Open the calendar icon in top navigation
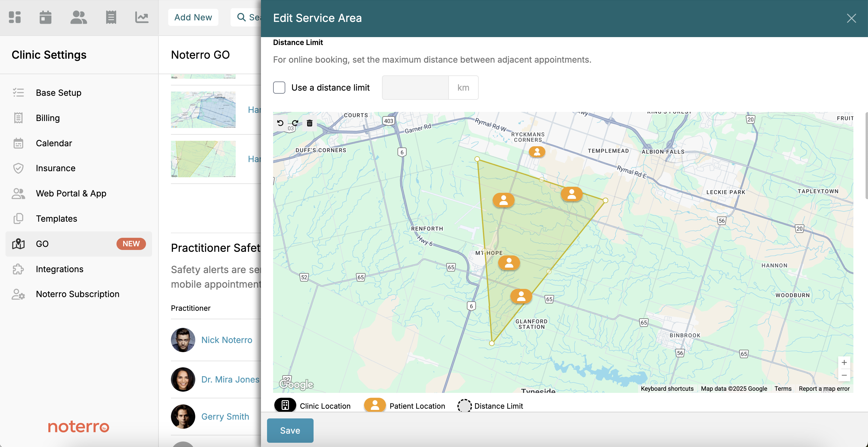 pos(46,17)
